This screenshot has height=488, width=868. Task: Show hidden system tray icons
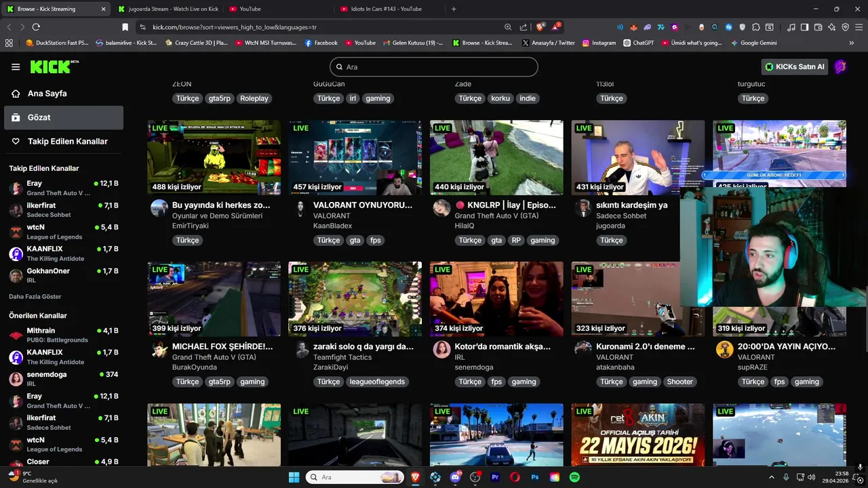(x=771, y=477)
